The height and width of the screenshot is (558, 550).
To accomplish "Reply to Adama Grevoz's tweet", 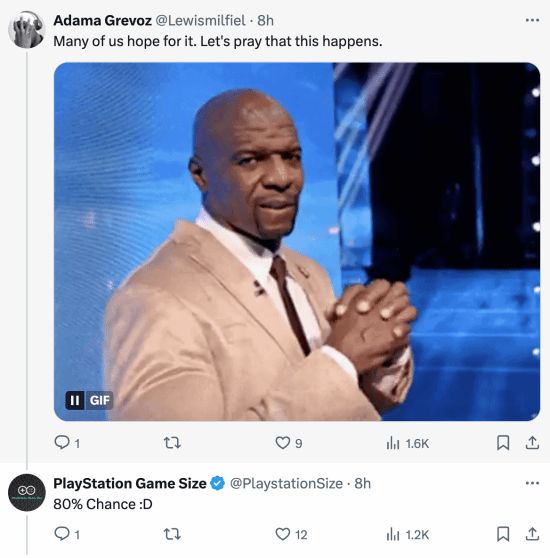I will click(62, 443).
